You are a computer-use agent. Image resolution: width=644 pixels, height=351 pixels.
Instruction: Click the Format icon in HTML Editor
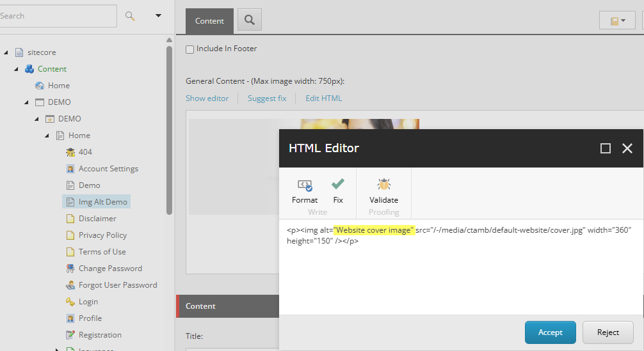305,185
